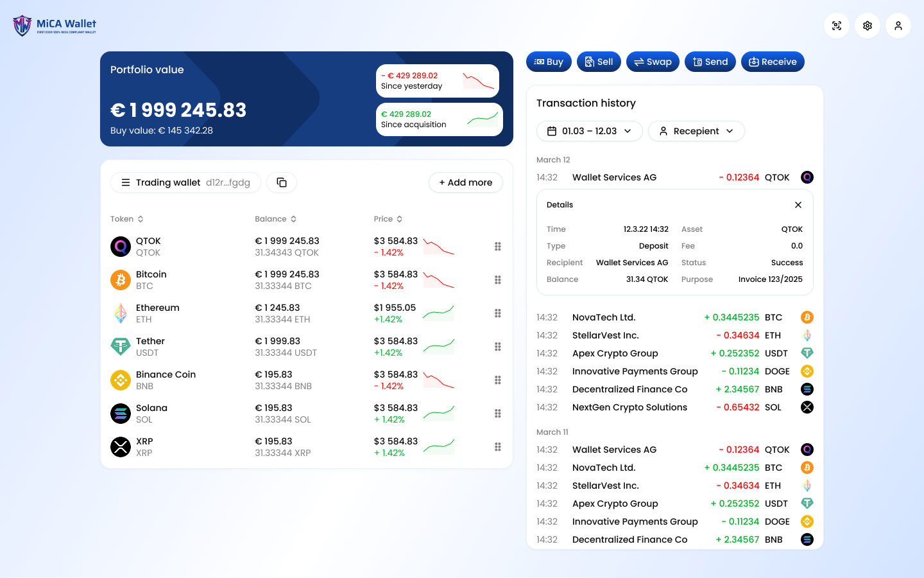Toggle the Token column sort order
The width and height of the screenshot is (924, 578).
tap(141, 218)
